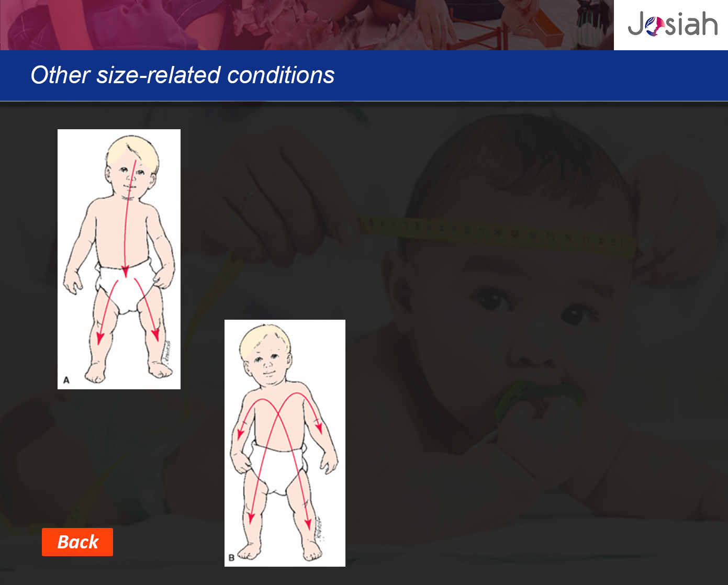Click the letter B label on second illustration
The width and height of the screenshot is (728, 585).
point(231,558)
